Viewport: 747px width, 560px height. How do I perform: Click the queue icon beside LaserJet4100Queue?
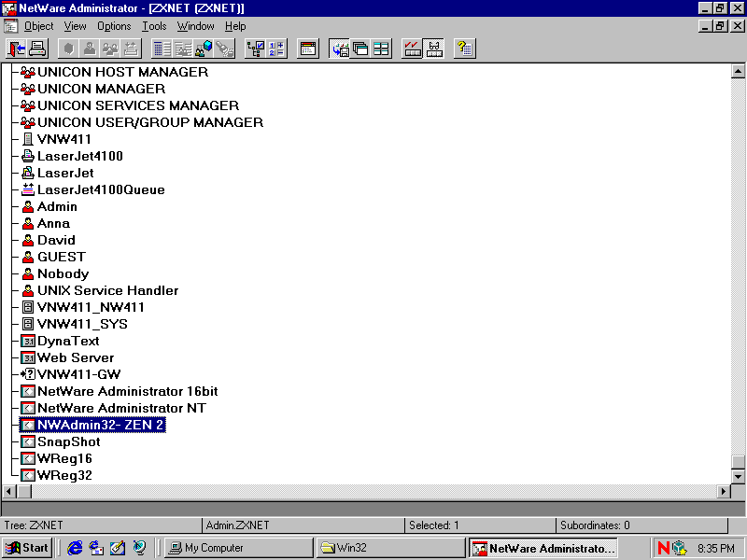coord(28,189)
